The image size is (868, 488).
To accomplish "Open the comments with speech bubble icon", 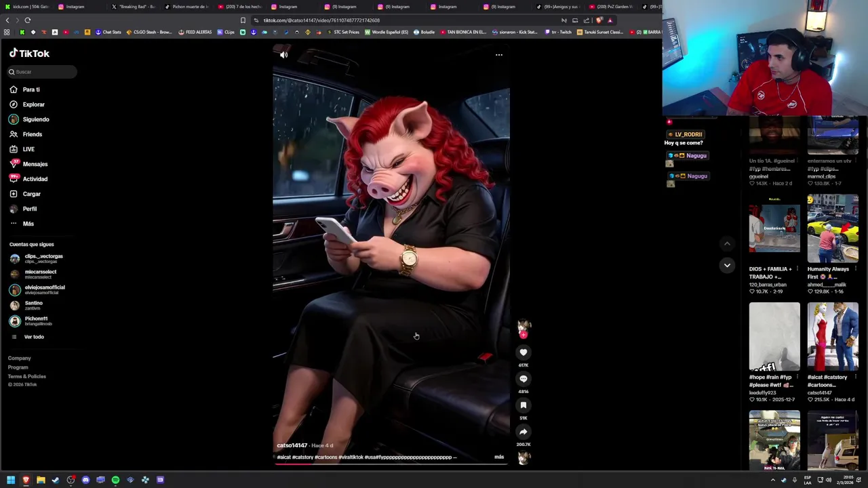I will 523,379.
